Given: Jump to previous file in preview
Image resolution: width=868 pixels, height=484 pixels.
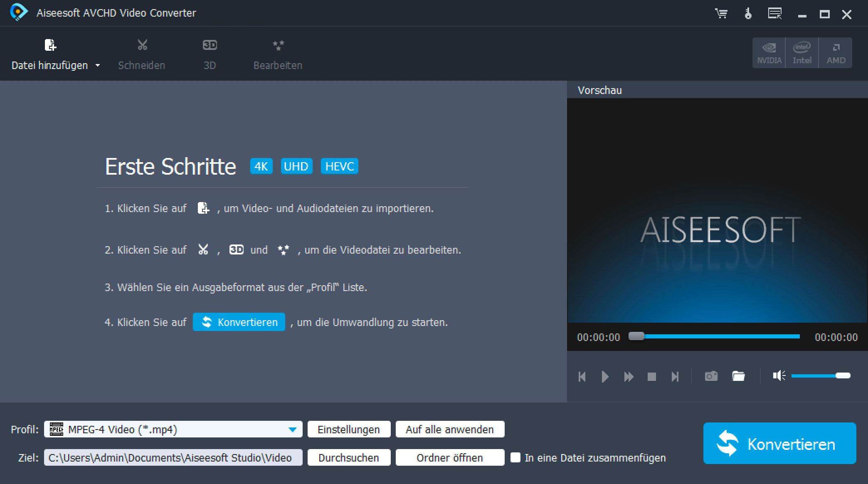Looking at the screenshot, I should [582, 377].
